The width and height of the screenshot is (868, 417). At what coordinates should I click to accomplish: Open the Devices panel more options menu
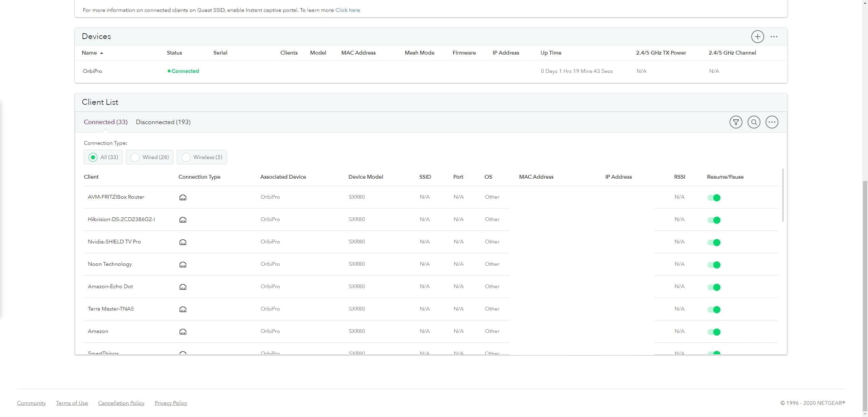coord(774,37)
